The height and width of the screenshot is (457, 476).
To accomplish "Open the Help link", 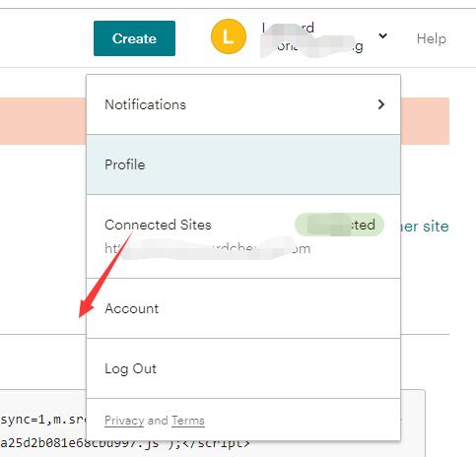I will pyautogui.click(x=432, y=38).
